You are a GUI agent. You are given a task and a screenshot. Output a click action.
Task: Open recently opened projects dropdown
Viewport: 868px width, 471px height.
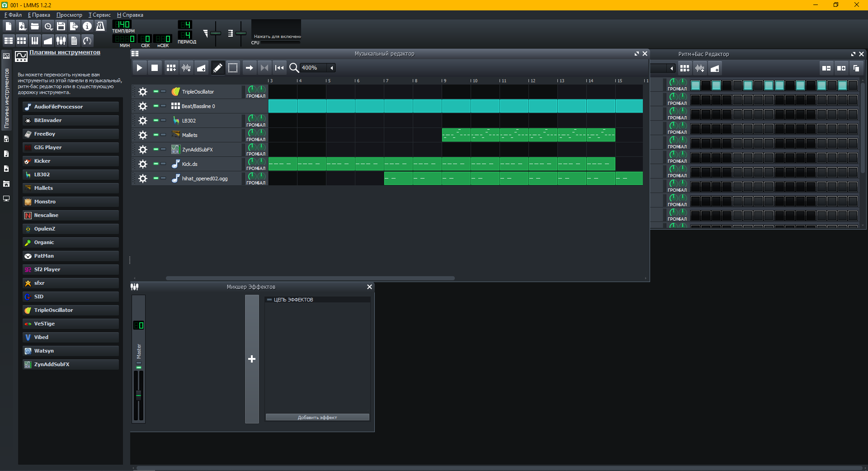(x=48, y=26)
